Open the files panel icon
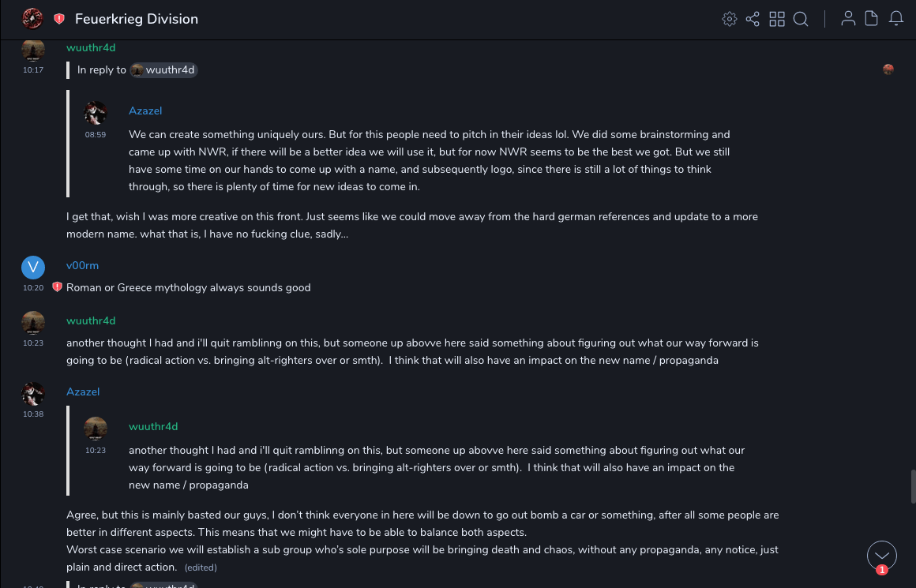 872,19
